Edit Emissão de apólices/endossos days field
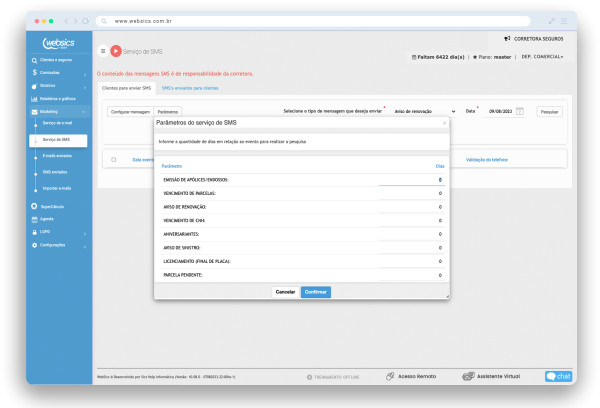 point(412,180)
